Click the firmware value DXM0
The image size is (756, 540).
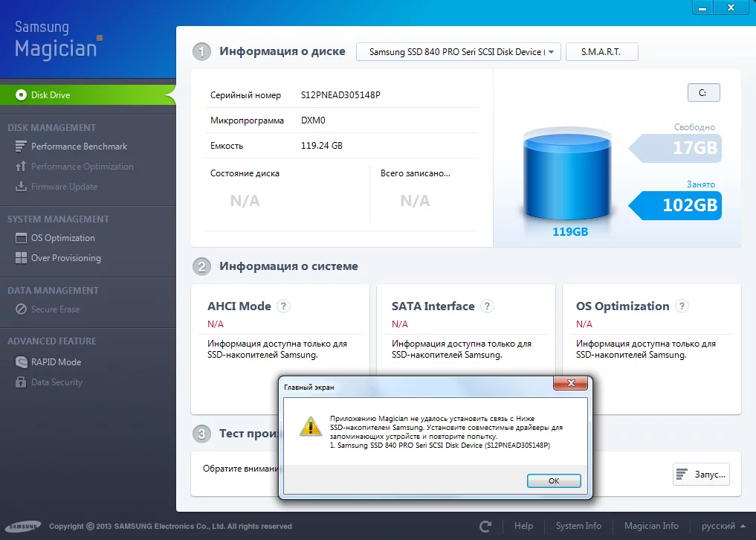click(313, 120)
